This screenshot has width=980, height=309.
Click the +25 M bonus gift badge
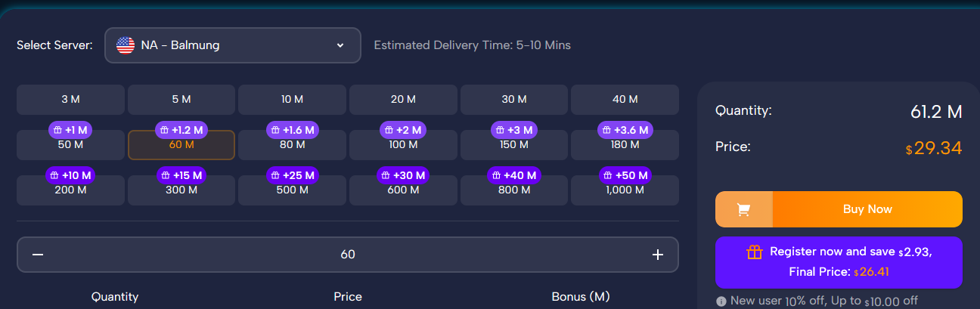coord(292,175)
